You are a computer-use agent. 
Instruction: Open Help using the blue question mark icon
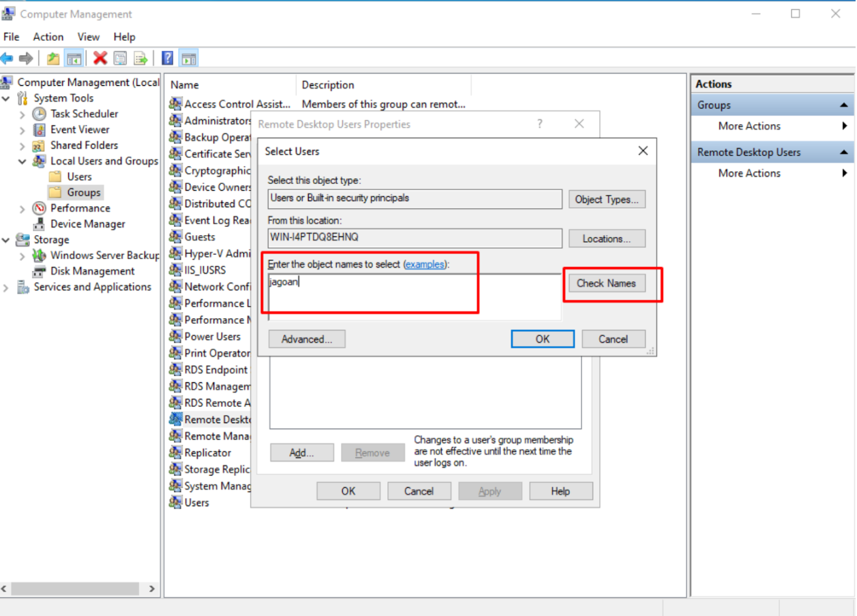[x=167, y=58]
